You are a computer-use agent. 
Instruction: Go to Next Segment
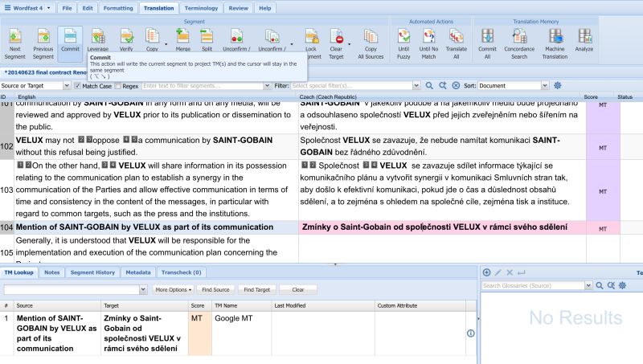[x=15, y=44]
